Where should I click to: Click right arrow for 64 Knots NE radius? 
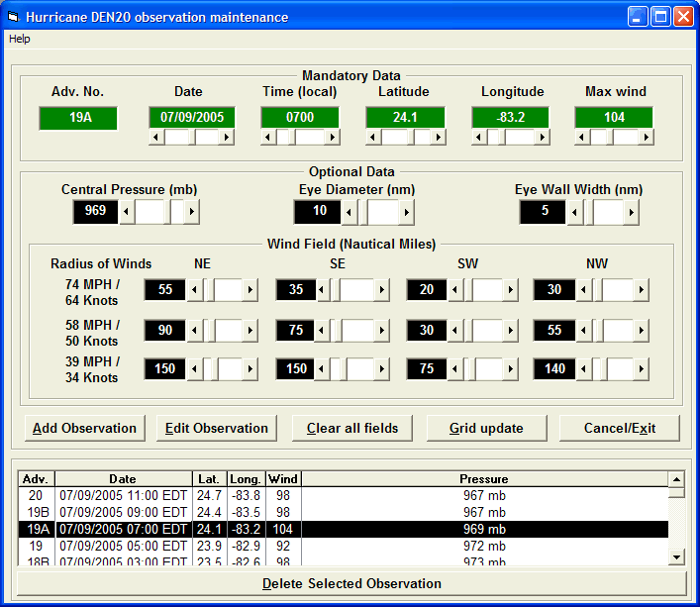[x=250, y=289]
